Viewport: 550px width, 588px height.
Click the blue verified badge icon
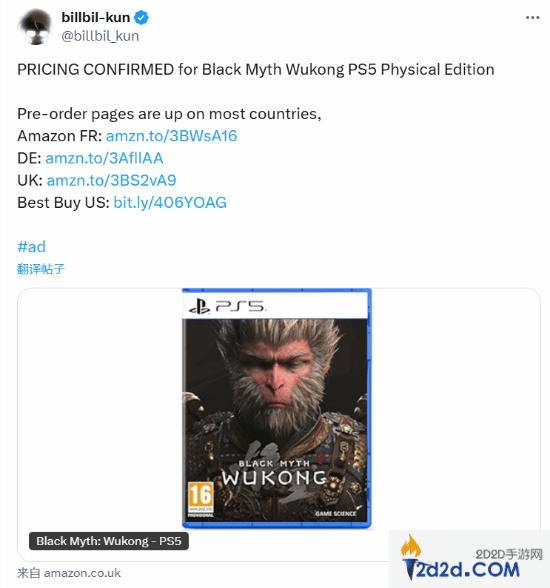[141, 18]
